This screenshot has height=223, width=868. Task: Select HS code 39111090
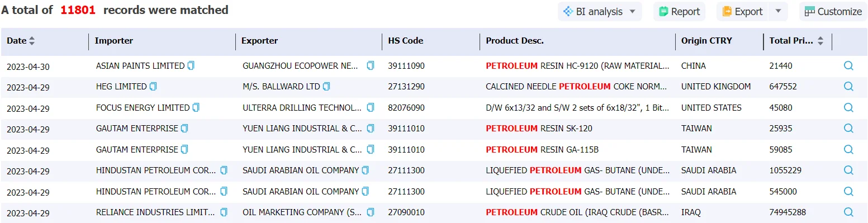(x=406, y=66)
